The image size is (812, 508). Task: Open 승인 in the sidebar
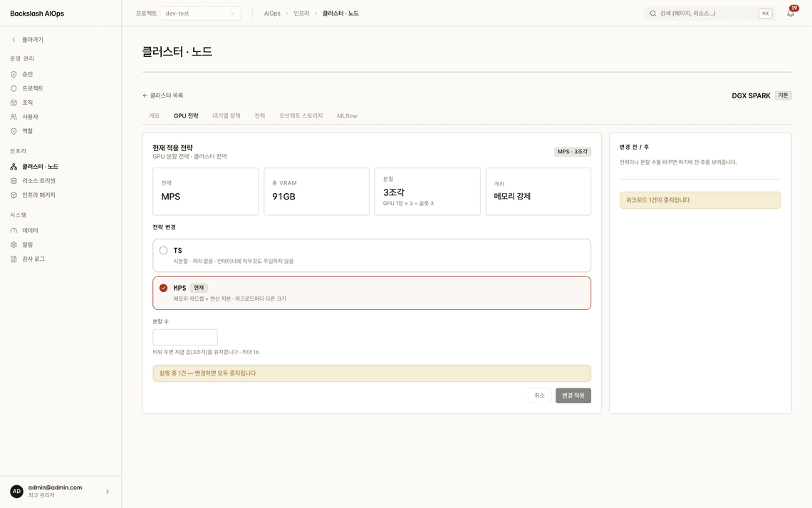(27, 74)
